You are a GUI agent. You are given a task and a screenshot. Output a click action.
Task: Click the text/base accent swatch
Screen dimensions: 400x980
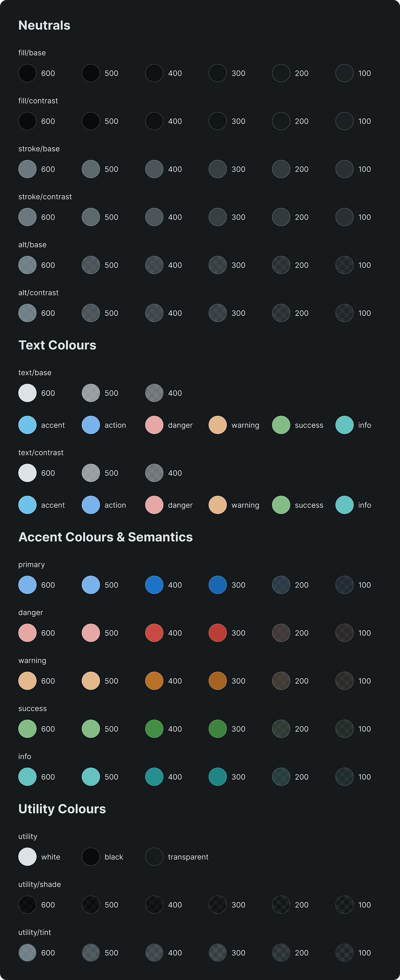(27, 425)
